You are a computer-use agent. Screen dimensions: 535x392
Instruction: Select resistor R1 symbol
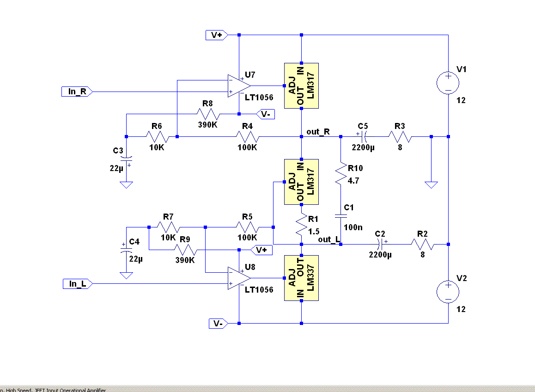pos(301,224)
